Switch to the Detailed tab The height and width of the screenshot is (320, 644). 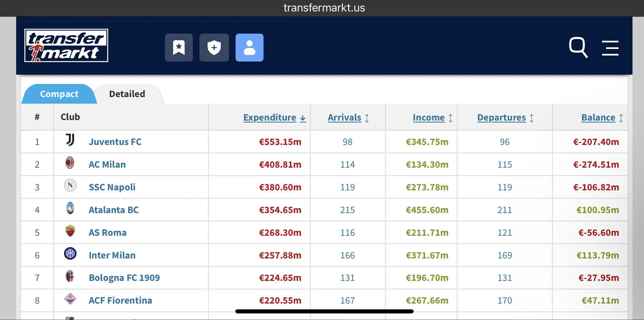[127, 94]
